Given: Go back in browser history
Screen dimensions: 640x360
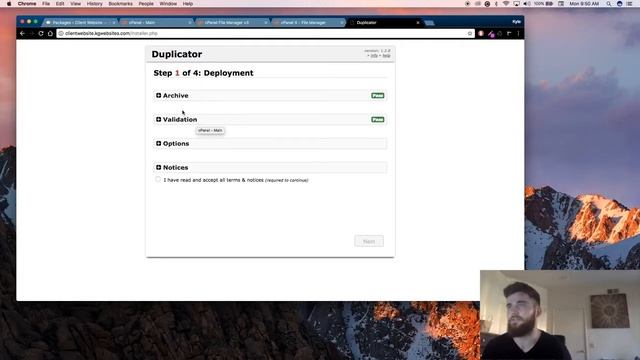Looking at the screenshot, I should 22,33.
